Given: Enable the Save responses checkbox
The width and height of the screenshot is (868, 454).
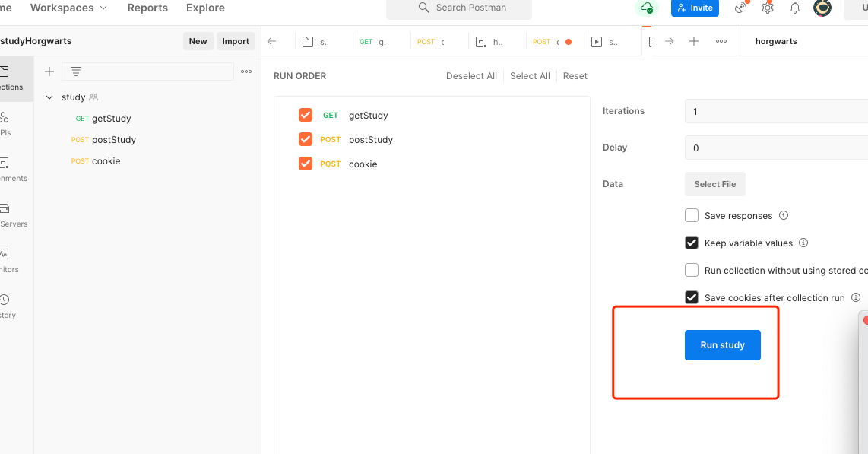Looking at the screenshot, I should click(x=692, y=215).
